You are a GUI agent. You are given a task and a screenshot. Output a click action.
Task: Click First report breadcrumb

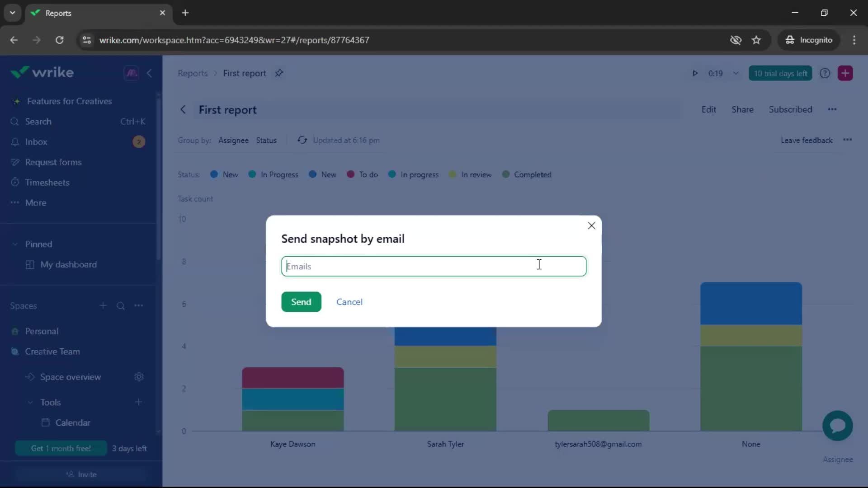(x=245, y=73)
